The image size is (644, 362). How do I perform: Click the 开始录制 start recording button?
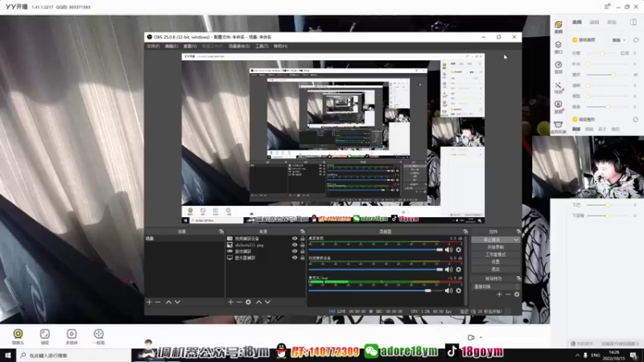tap(495, 247)
